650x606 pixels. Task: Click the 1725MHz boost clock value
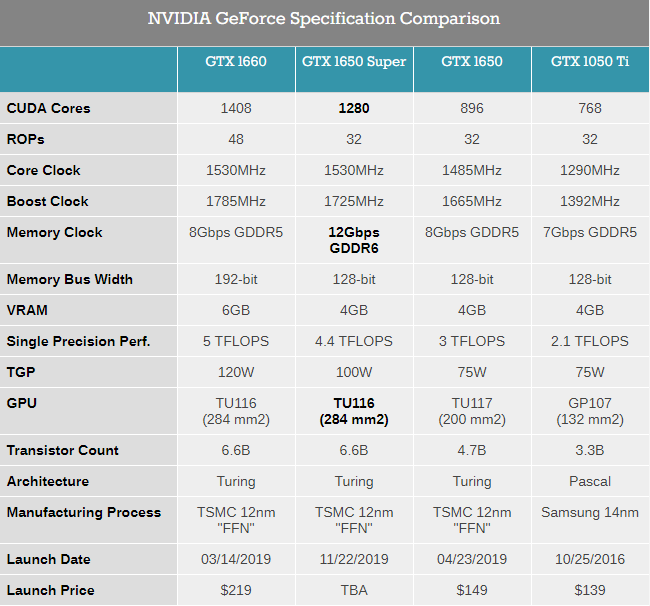[354, 201]
